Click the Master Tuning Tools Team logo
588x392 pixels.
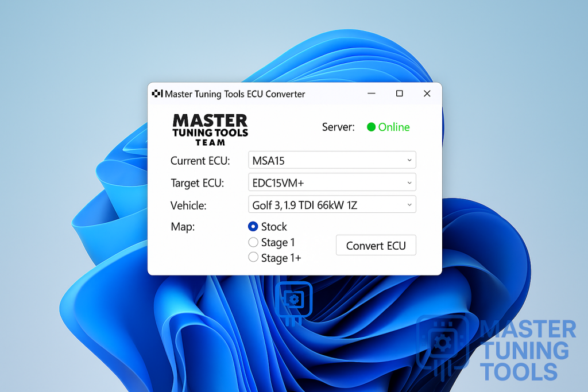click(x=210, y=129)
